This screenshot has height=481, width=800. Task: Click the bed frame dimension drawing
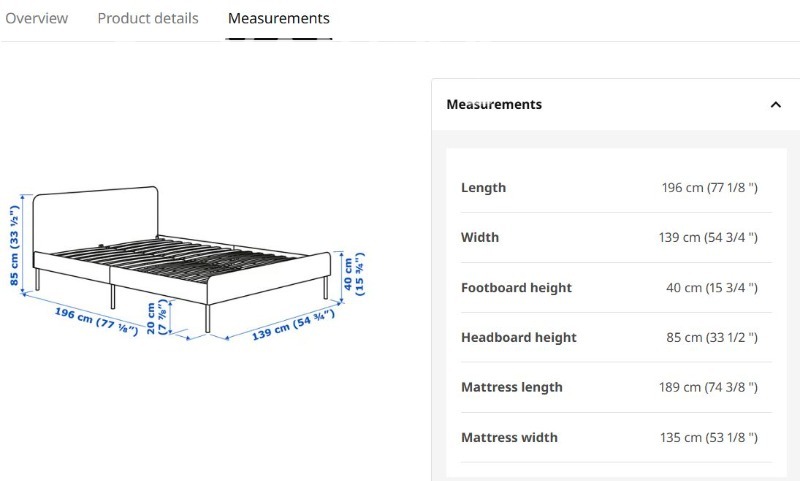pyautogui.click(x=187, y=264)
